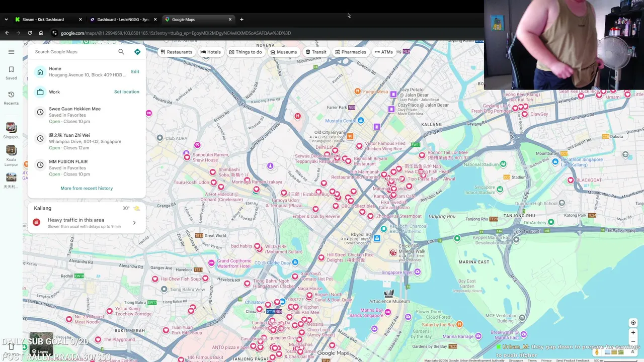Open the Layers map type switcher

point(41,344)
